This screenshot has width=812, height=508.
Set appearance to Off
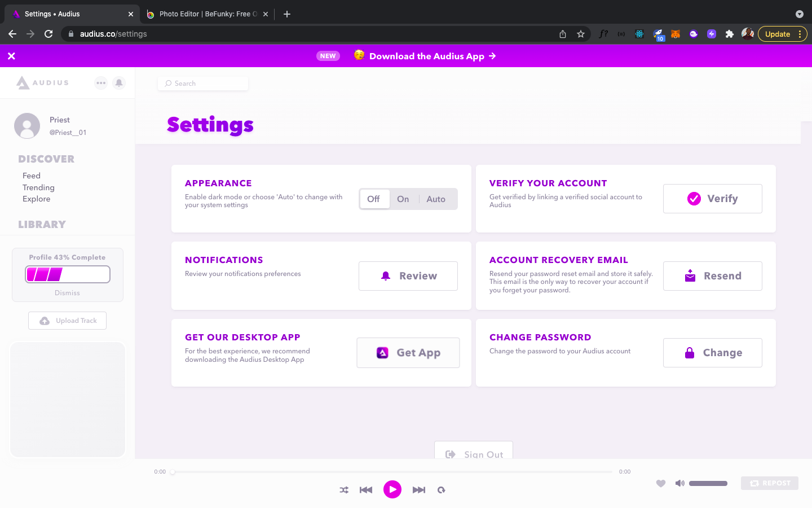click(374, 199)
